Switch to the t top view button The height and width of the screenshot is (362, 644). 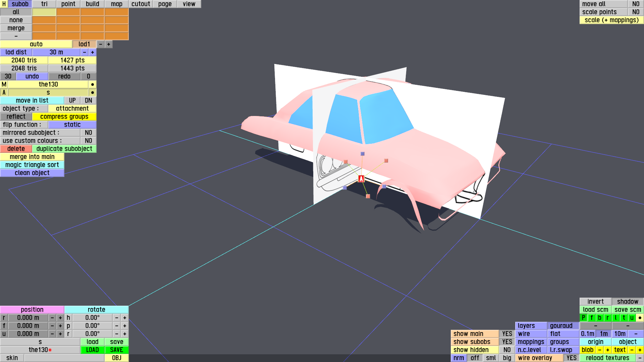coord(624,318)
